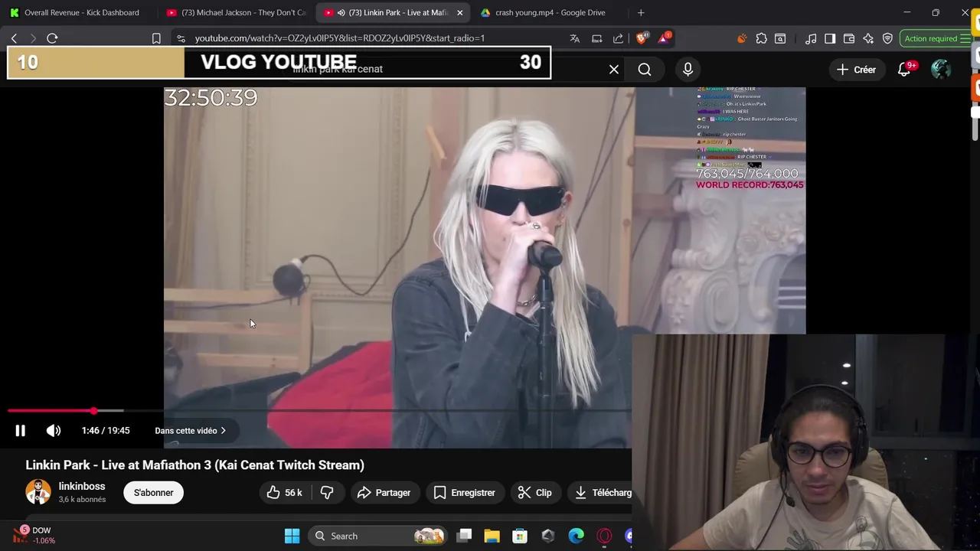Open the translate page icon

575,38
